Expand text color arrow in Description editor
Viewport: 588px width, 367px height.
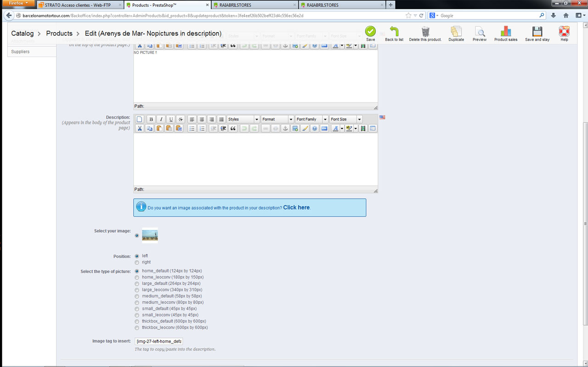click(342, 128)
